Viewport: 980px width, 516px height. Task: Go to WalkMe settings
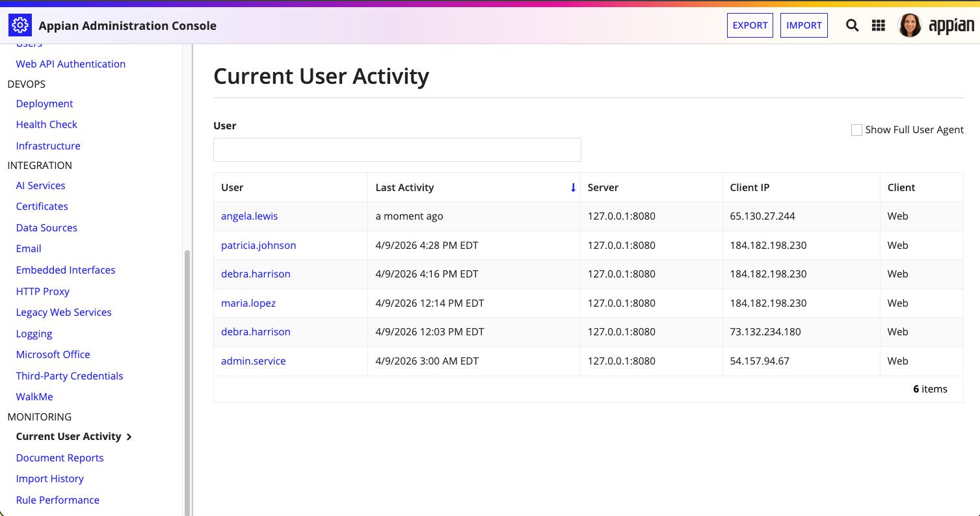(34, 396)
